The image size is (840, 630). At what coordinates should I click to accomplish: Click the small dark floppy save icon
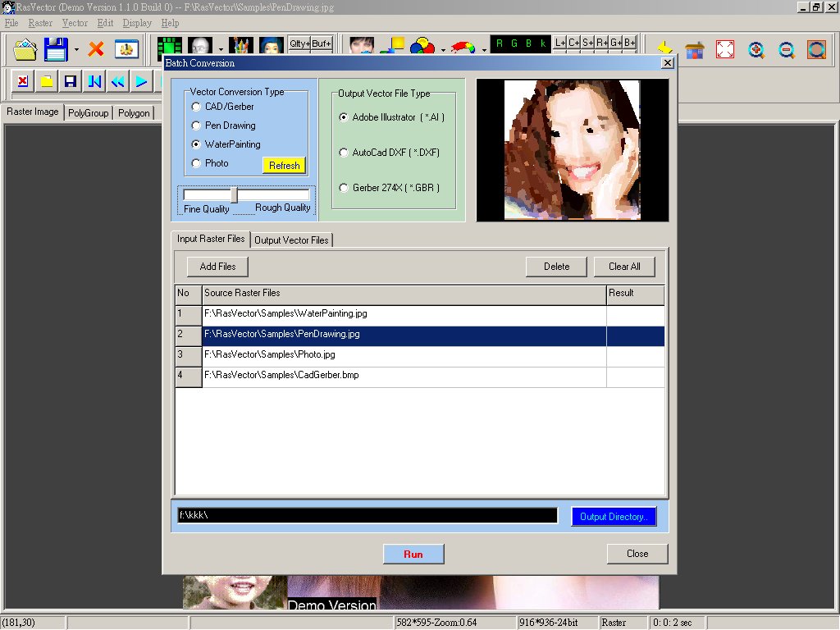71,81
